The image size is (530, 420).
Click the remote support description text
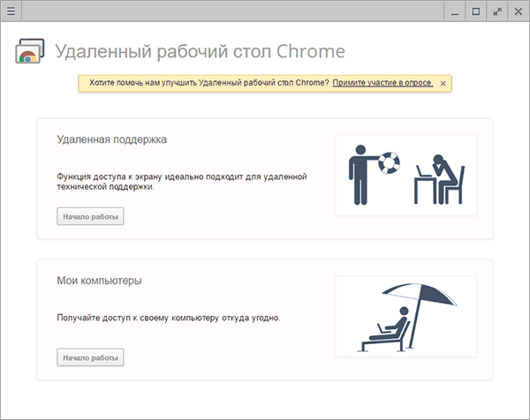pyautogui.click(x=181, y=182)
